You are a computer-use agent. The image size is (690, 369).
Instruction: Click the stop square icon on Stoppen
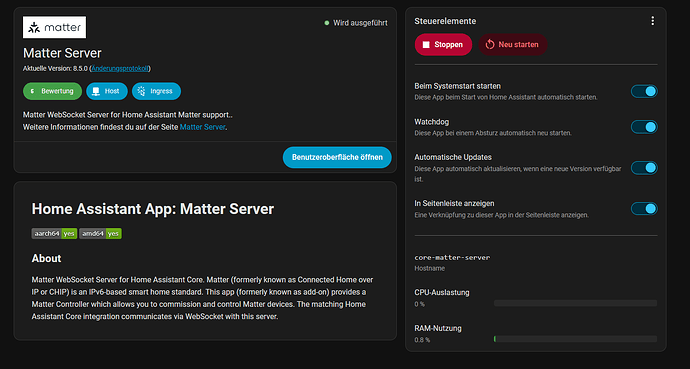coord(426,44)
